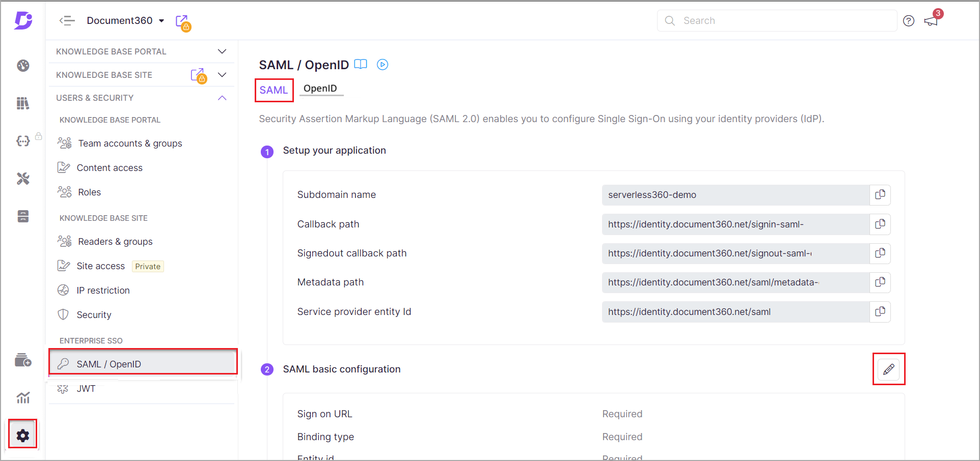Copy the Service provider entity Id

click(x=880, y=312)
